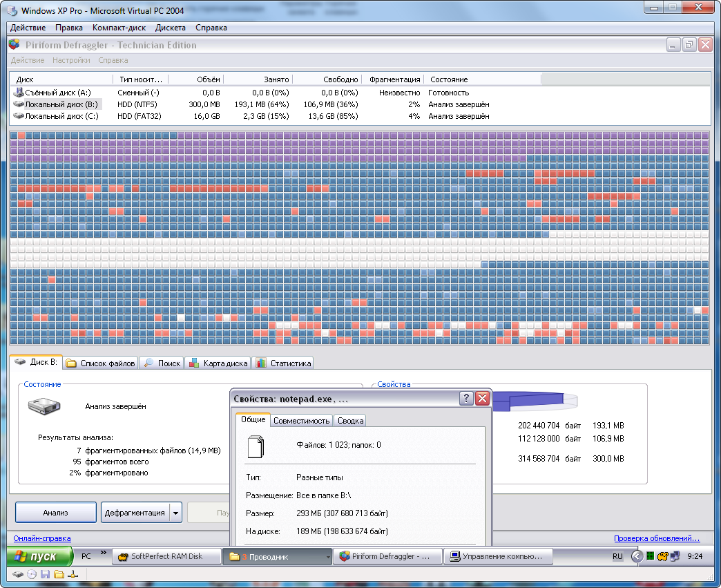Image resolution: width=721 pixels, height=588 pixels.
Task: Expand the Explorer taskbar group dropdown
Action: [328, 557]
